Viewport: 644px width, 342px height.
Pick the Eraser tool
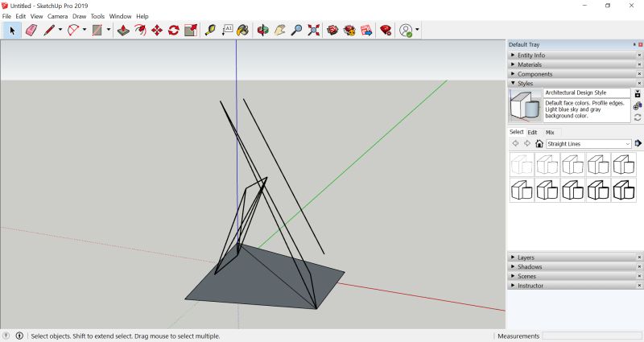pyautogui.click(x=31, y=31)
